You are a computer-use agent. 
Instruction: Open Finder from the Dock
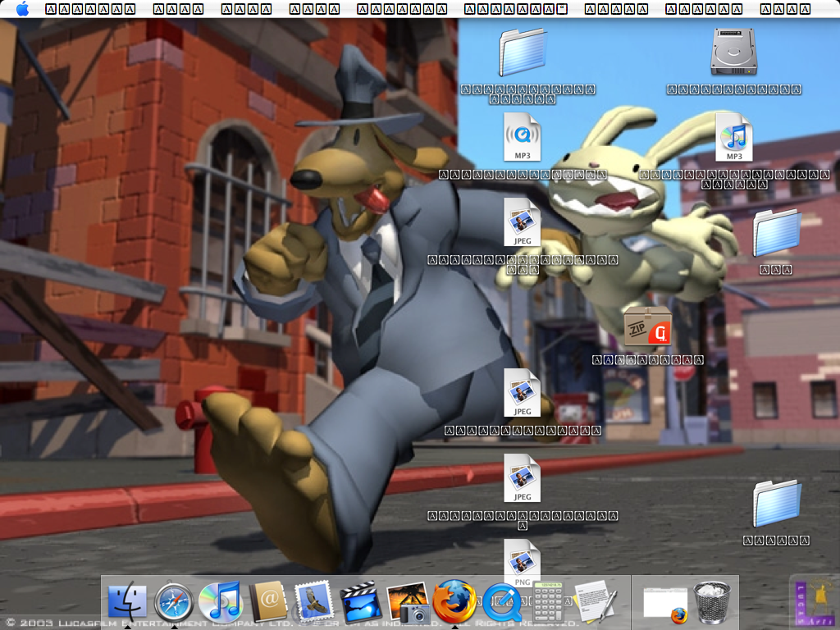point(128,602)
